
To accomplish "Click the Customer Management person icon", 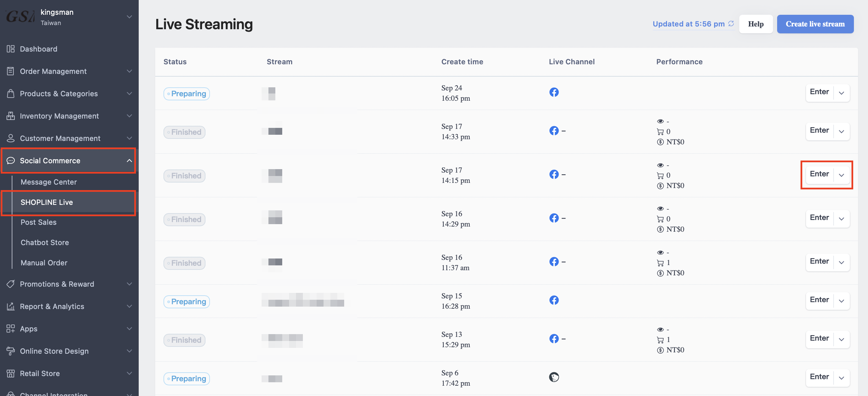I will click(11, 138).
